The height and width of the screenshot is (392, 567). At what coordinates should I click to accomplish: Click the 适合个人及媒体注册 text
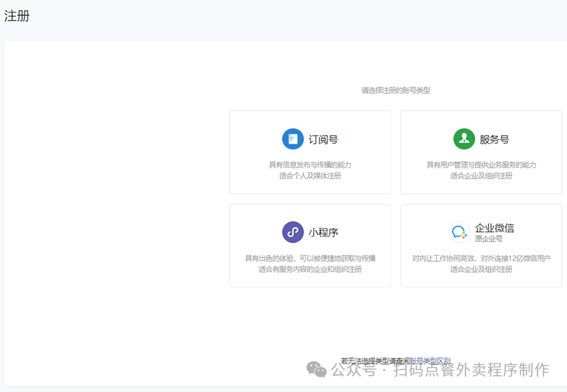[x=310, y=176]
